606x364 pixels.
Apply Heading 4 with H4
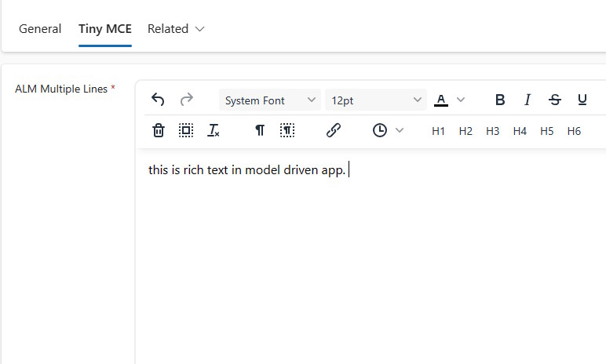tap(520, 131)
